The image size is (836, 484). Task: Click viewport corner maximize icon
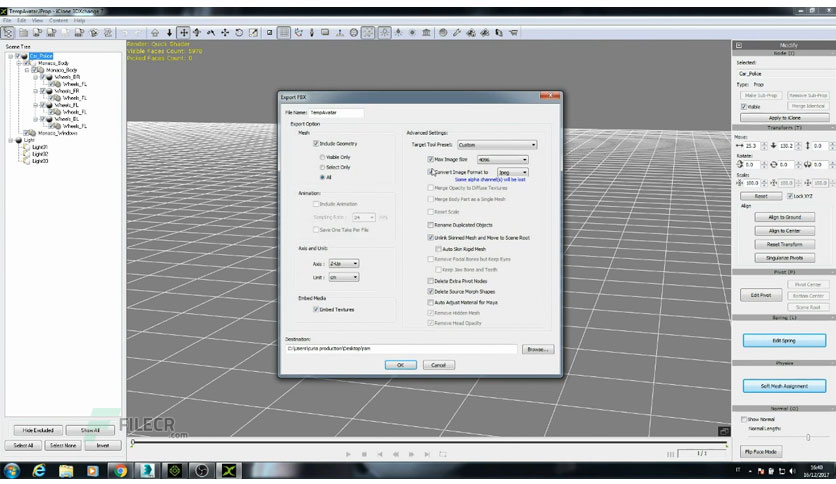click(x=724, y=431)
